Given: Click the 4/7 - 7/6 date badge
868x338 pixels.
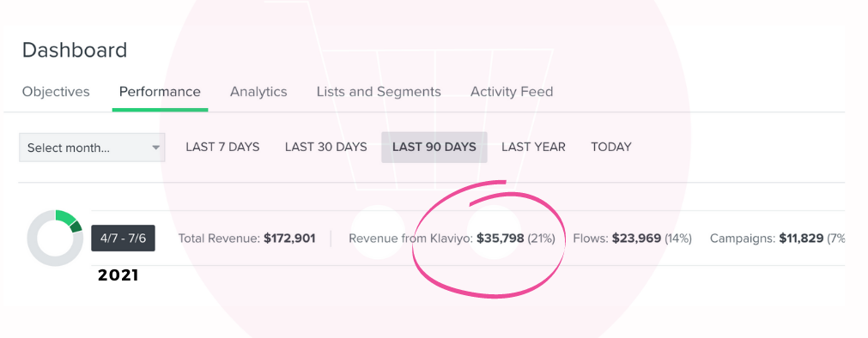Looking at the screenshot, I should click(x=123, y=238).
